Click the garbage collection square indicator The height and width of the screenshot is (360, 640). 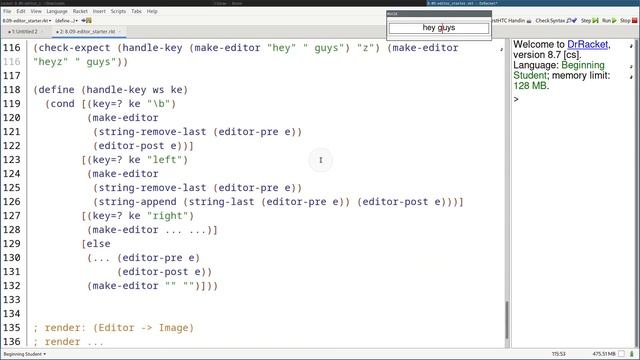coord(621,354)
